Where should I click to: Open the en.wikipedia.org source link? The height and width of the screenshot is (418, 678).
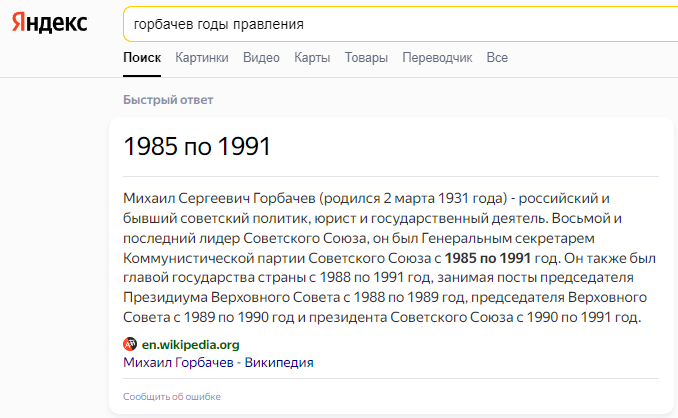point(190,344)
